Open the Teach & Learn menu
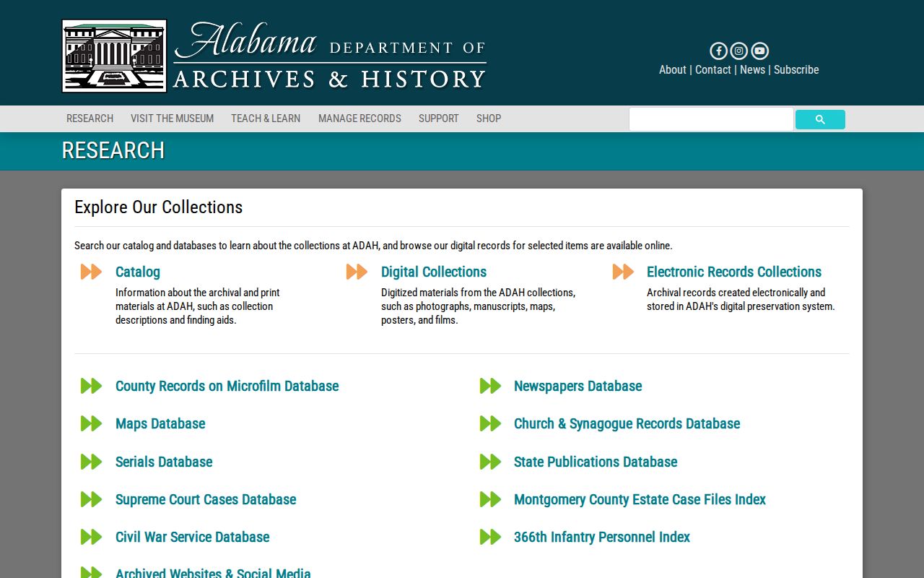This screenshot has height=578, width=924. point(266,118)
